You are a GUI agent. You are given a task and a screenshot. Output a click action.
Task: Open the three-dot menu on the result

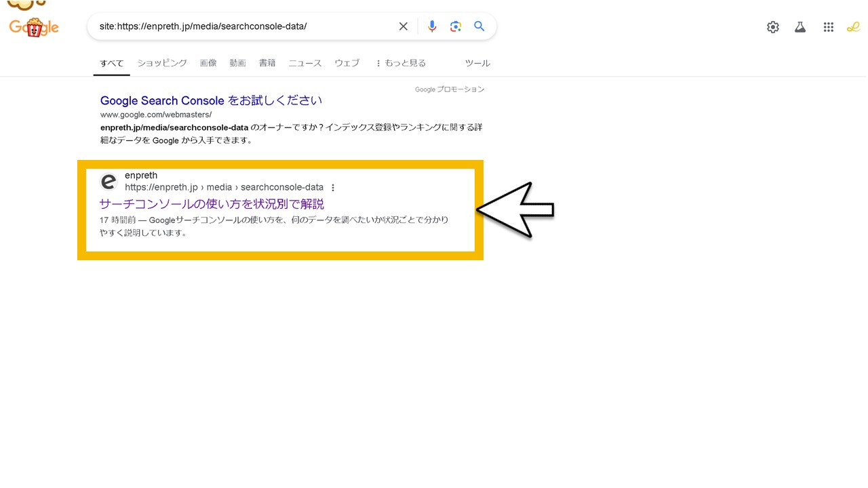[333, 187]
